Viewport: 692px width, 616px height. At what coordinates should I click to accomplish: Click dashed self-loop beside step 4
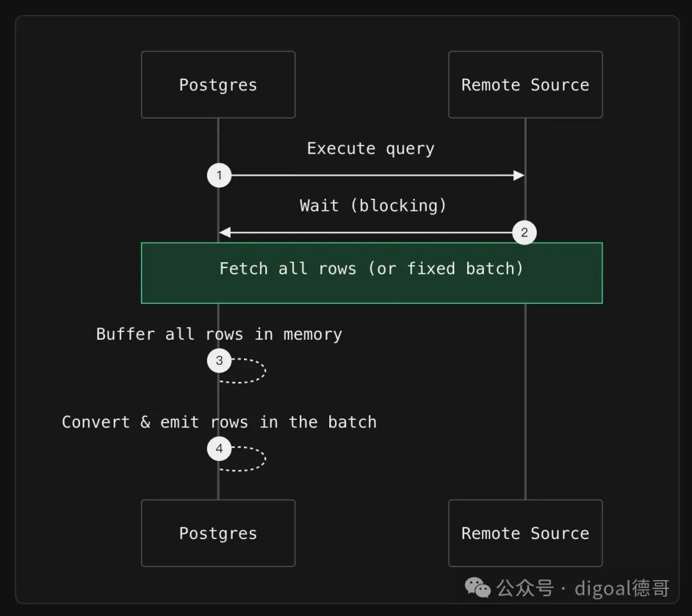click(x=248, y=458)
